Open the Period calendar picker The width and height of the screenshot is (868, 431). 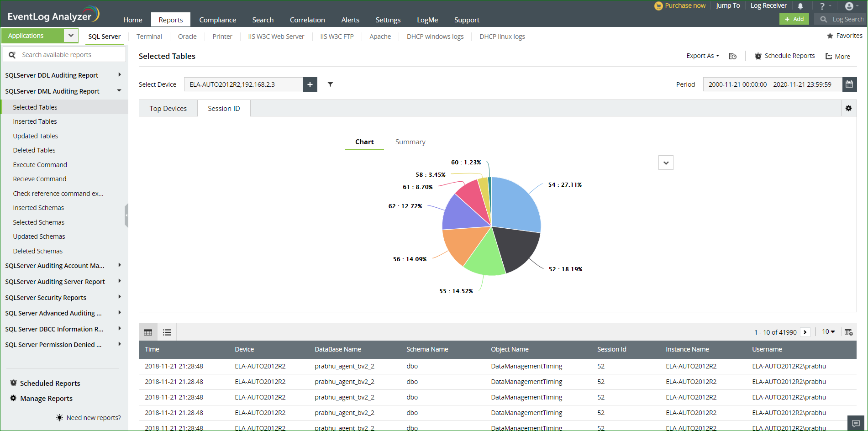[849, 84]
